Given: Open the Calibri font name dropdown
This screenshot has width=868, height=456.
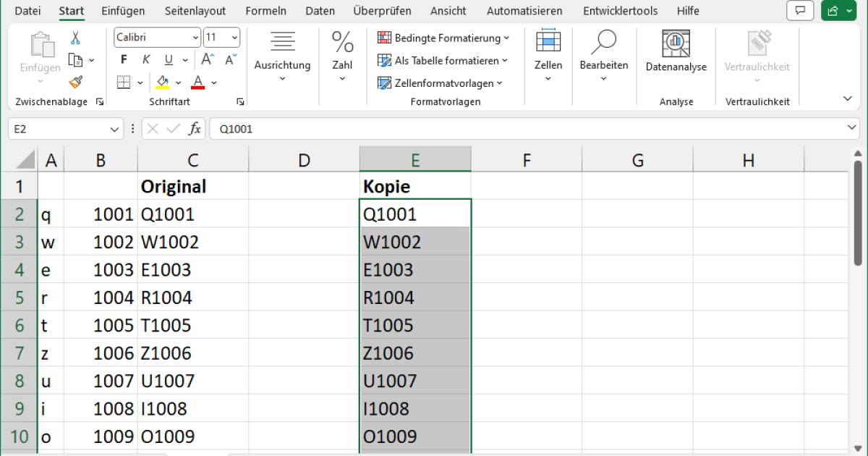Looking at the screenshot, I should pos(195,38).
